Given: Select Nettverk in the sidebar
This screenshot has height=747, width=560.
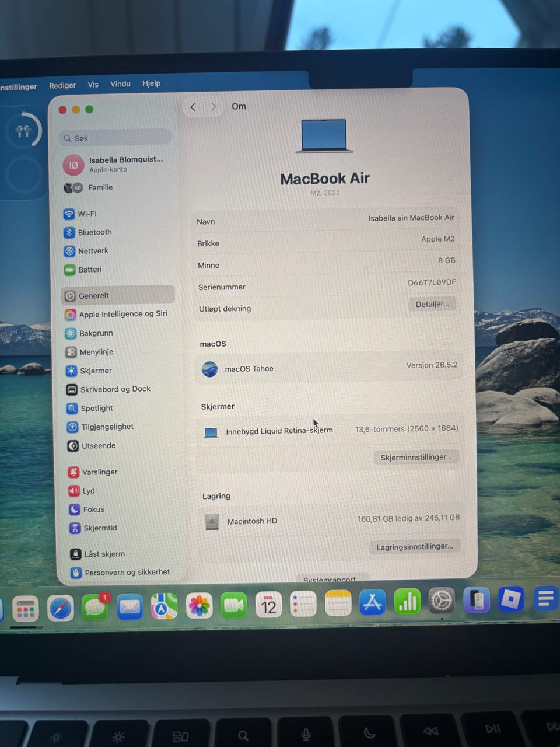Looking at the screenshot, I should point(87,251).
